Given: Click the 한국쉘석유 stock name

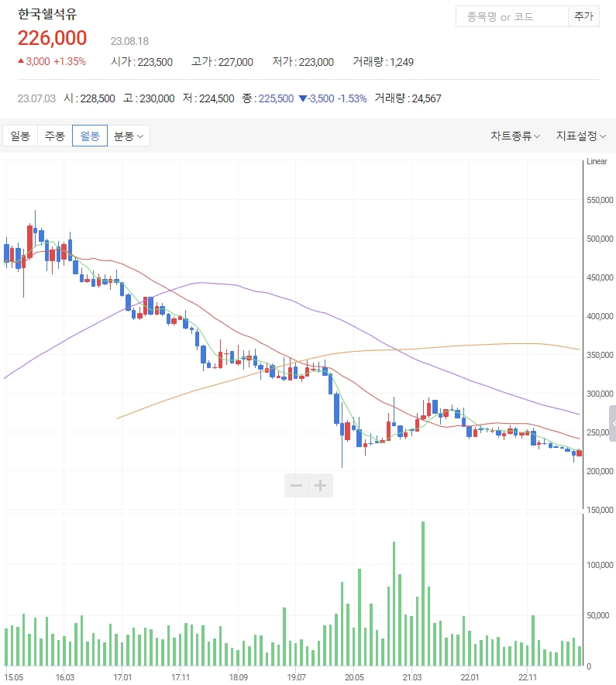Looking at the screenshot, I should pos(47,14).
